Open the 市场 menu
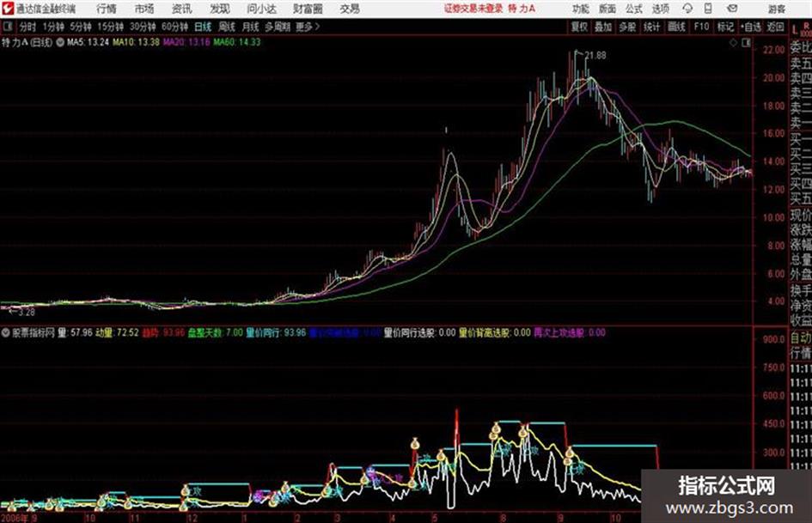The width and height of the screenshot is (812, 523). point(144,9)
